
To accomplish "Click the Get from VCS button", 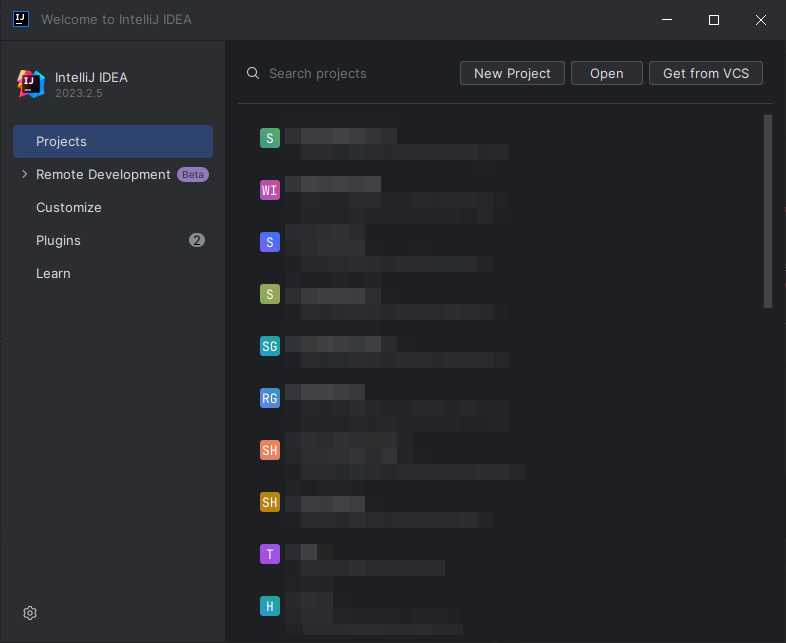I will click(706, 73).
